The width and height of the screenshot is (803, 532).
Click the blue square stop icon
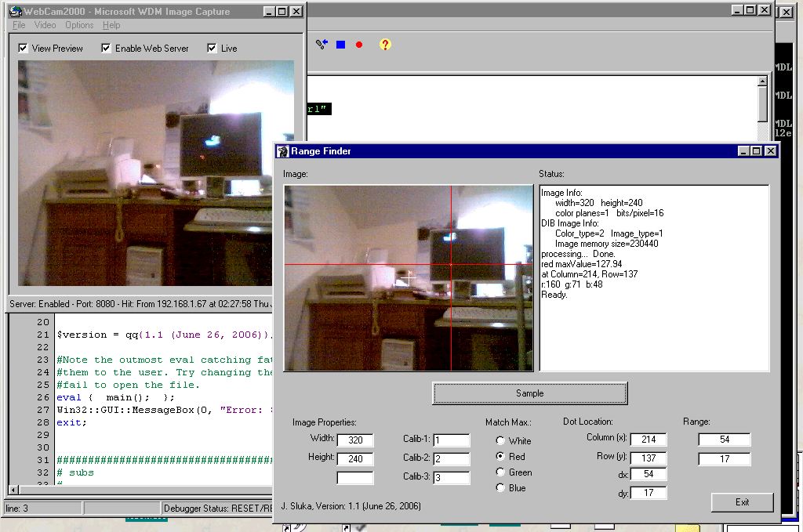[x=340, y=45]
